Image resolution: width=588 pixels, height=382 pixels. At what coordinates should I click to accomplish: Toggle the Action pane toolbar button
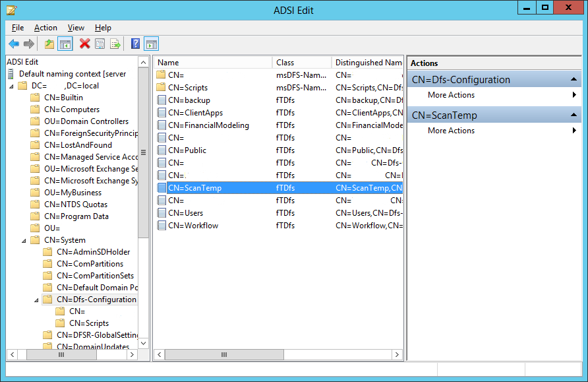pos(152,44)
